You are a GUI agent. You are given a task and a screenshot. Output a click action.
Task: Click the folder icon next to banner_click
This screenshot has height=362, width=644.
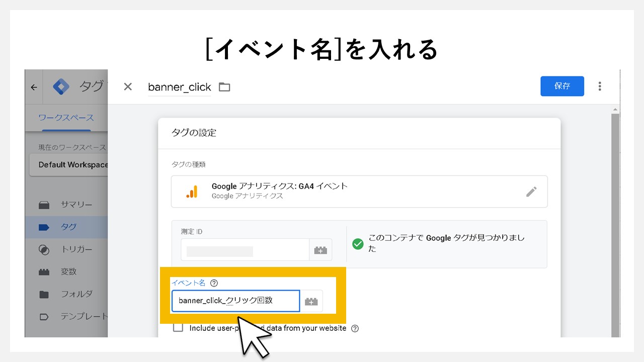tap(224, 86)
